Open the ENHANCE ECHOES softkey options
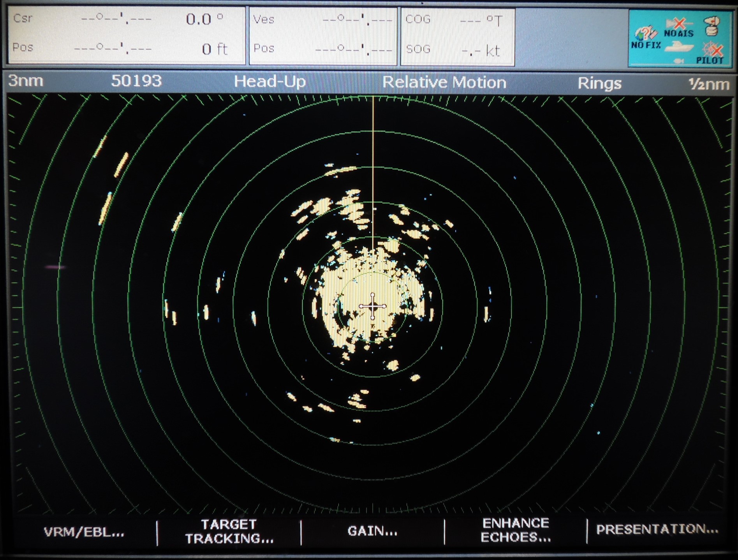 [x=516, y=530]
